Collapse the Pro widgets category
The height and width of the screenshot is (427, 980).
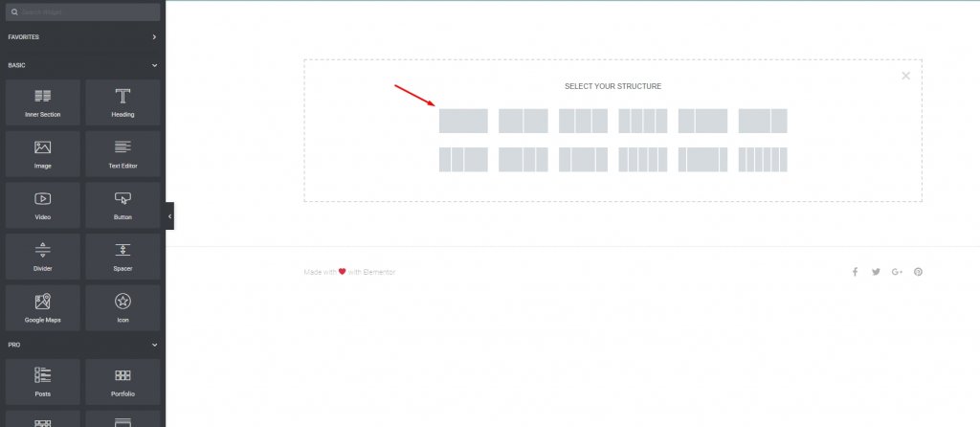point(82,345)
